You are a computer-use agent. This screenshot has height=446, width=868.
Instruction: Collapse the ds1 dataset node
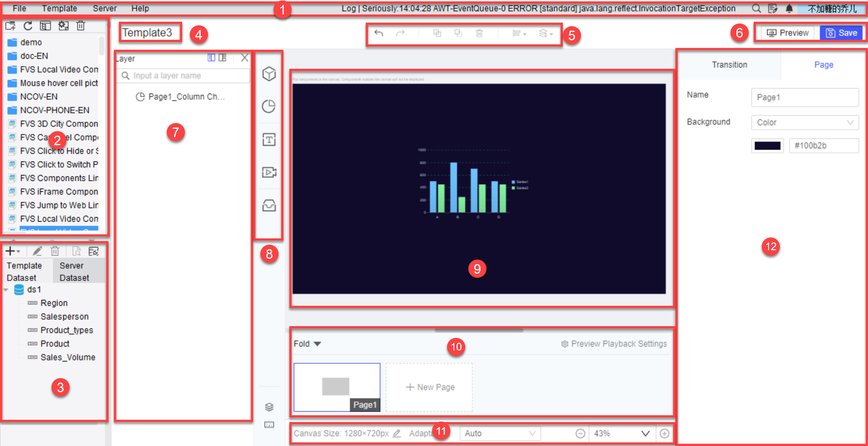pyautogui.click(x=5, y=289)
